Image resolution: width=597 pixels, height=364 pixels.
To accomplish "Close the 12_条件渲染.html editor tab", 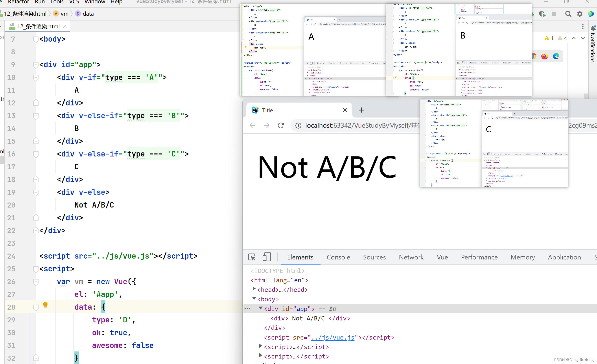I will [x=65, y=26].
